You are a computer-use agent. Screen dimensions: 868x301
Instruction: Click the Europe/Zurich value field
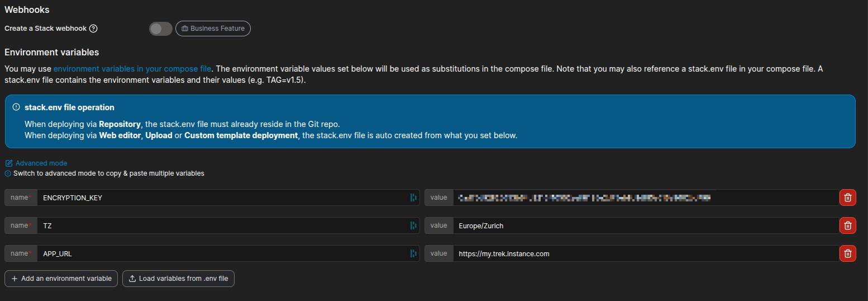646,225
